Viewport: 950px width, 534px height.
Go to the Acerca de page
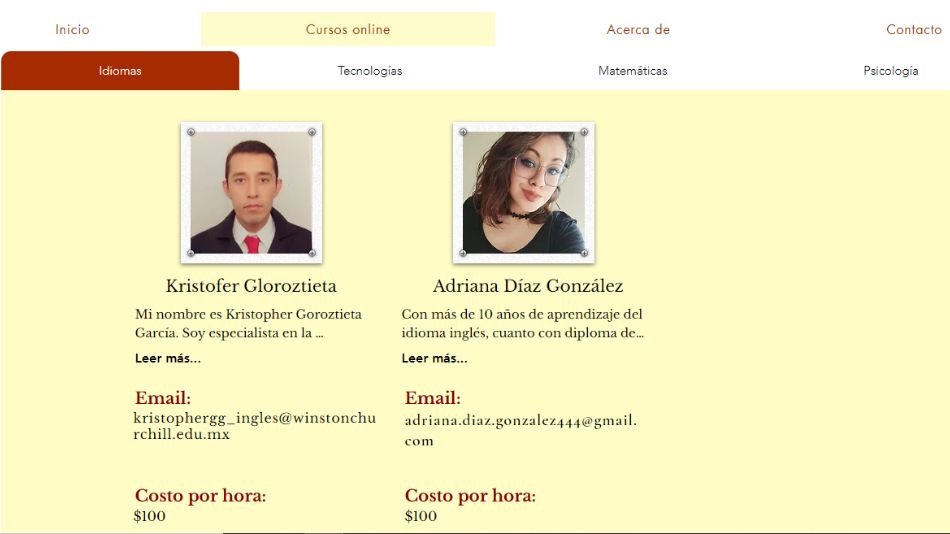[x=638, y=29]
